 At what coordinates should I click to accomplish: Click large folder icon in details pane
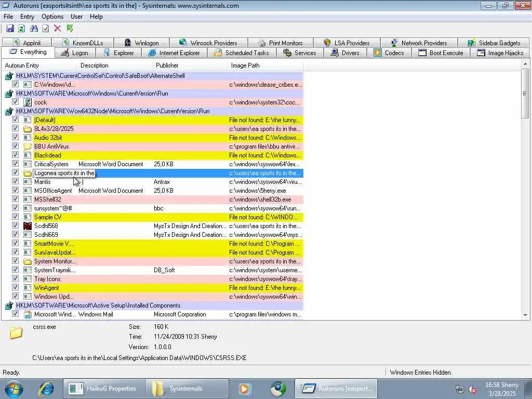coord(16,333)
